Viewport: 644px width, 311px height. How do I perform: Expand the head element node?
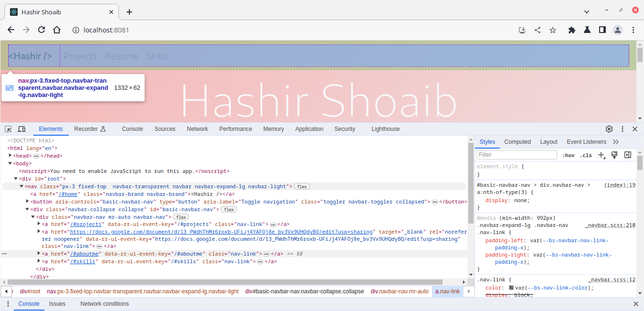click(x=11, y=156)
